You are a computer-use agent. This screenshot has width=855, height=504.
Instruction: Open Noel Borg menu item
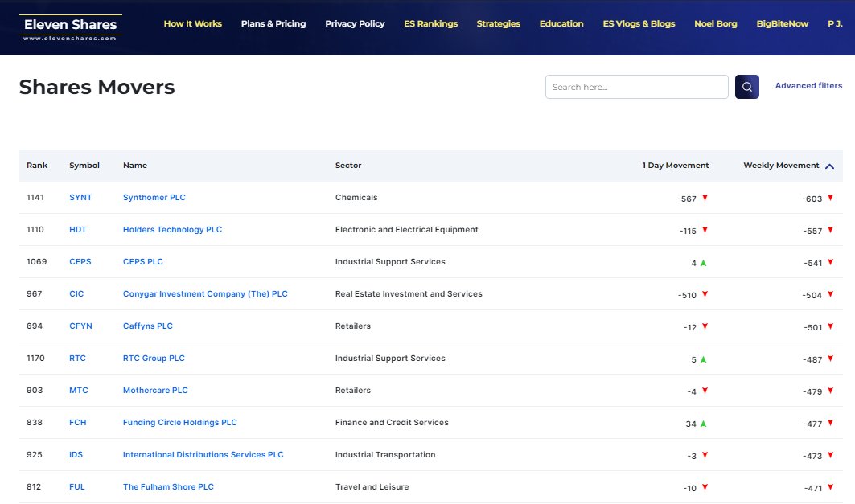pos(715,23)
